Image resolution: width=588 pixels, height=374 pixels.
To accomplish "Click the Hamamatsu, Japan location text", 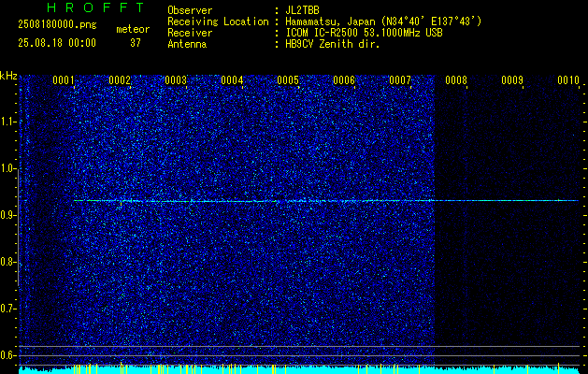I will coord(383,22).
